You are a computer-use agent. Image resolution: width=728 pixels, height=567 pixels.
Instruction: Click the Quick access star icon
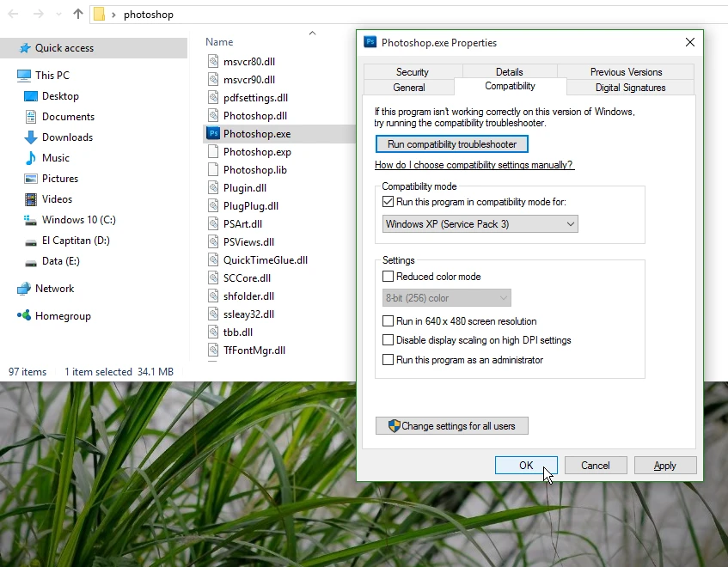(x=25, y=48)
